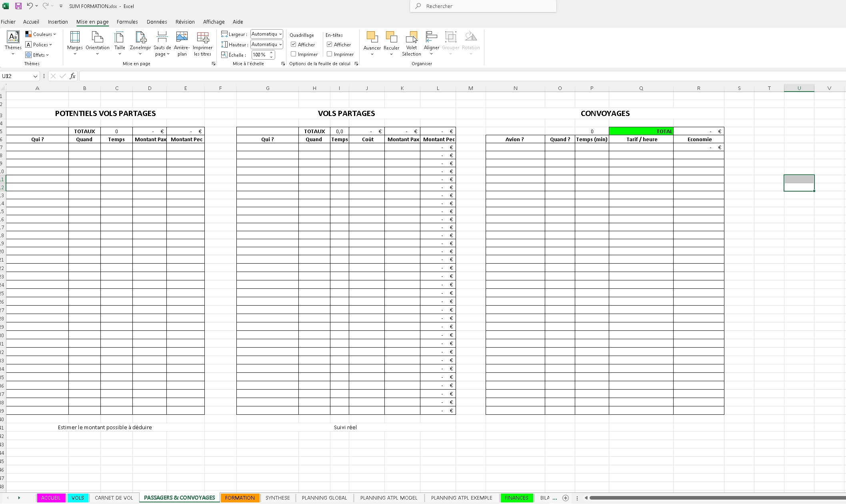The width and height of the screenshot is (846, 504).
Task: Open the ZoneImpr print area menu
Action: pyautogui.click(x=140, y=43)
